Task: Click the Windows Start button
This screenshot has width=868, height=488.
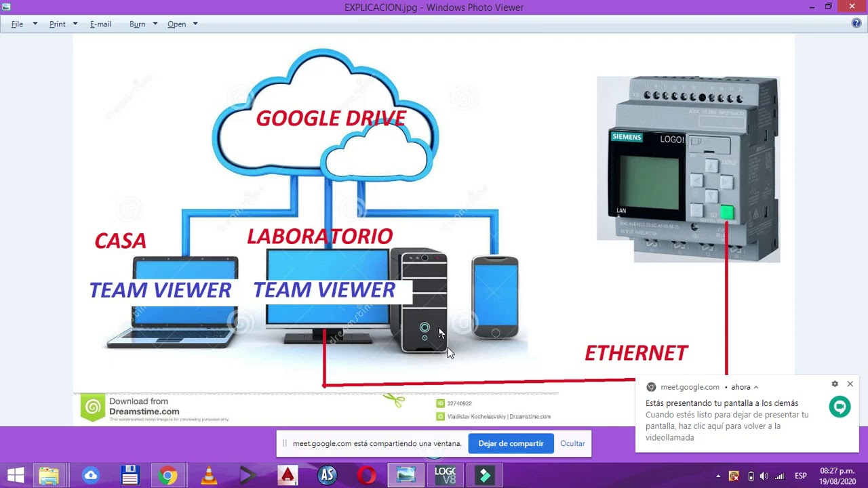Action: tap(15, 475)
